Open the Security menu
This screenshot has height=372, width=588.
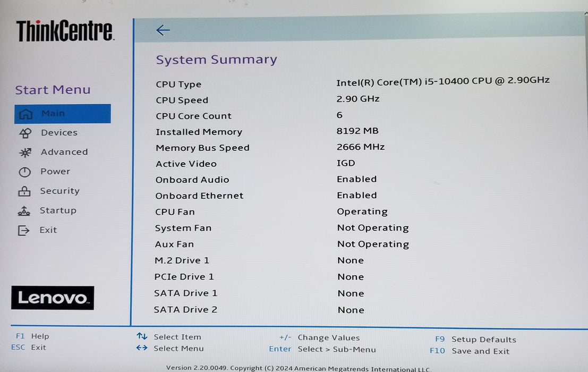[x=59, y=191]
